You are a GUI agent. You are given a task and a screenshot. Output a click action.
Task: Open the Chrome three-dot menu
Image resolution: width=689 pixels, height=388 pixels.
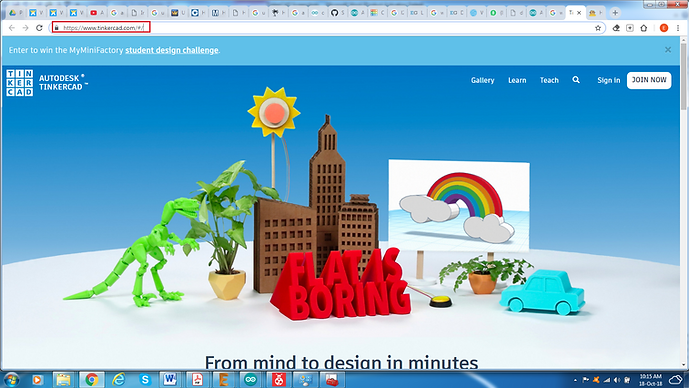click(678, 28)
